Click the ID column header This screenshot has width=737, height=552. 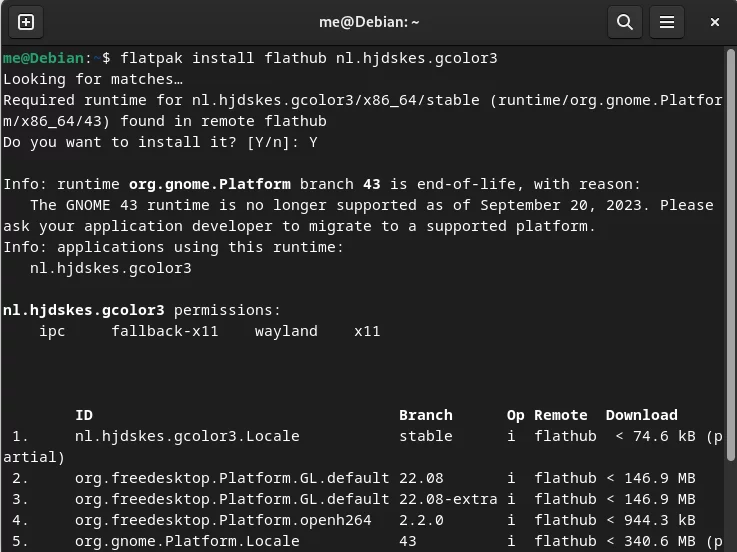pos(84,415)
